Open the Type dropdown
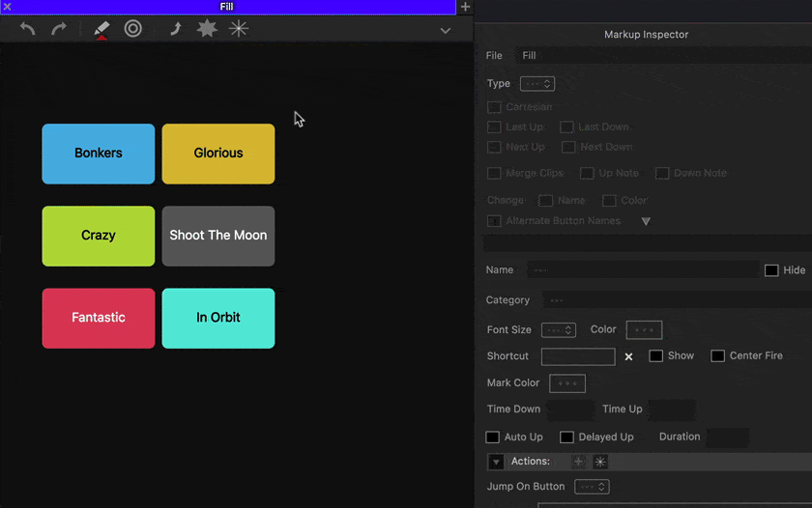The width and height of the screenshot is (812, 508). tap(537, 84)
